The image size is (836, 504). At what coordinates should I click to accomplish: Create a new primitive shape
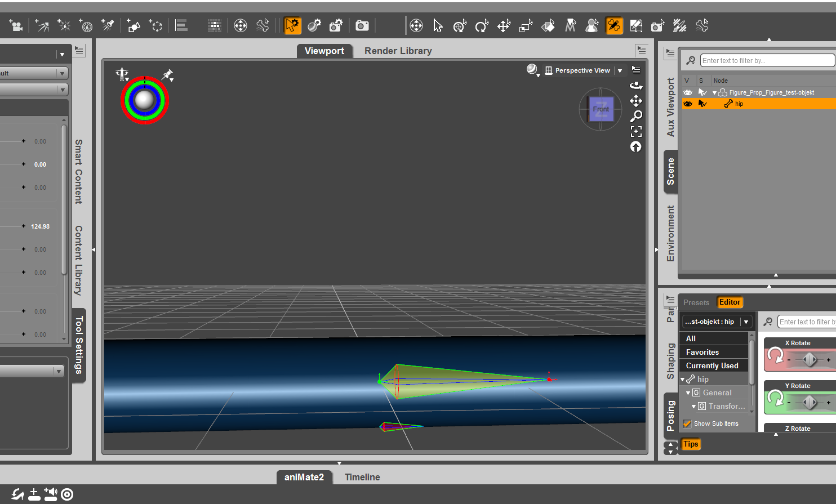coord(134,25)
